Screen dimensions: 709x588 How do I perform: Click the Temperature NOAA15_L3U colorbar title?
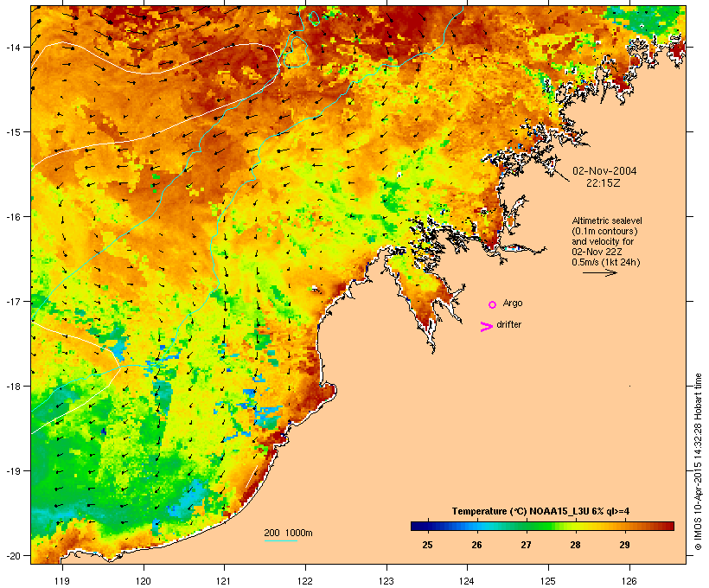540,512
